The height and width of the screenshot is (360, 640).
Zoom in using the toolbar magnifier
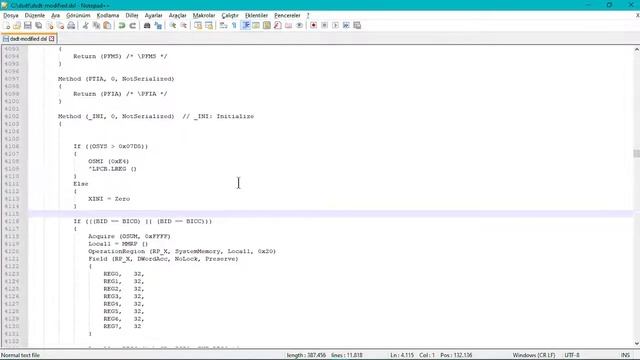(x=173, y=25)
